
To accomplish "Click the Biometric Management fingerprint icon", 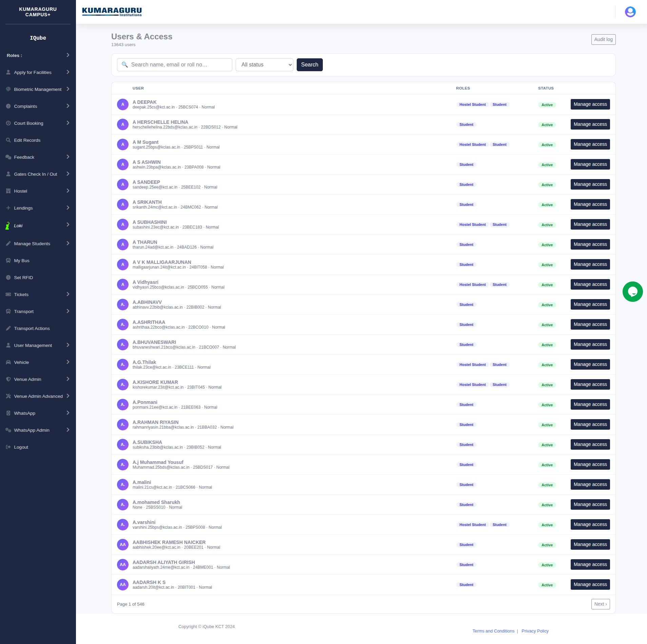I will [8, 89].
